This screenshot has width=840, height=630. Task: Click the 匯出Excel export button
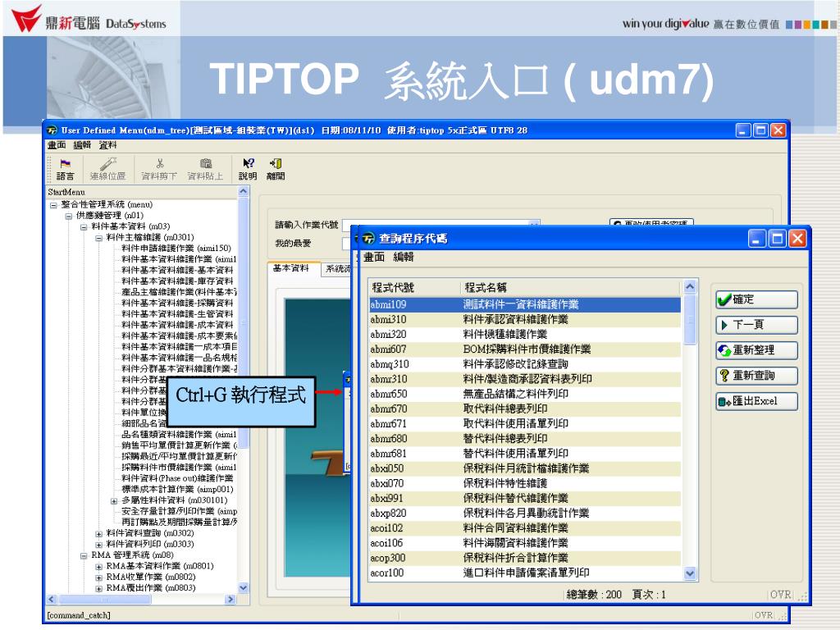coord(756,401)
